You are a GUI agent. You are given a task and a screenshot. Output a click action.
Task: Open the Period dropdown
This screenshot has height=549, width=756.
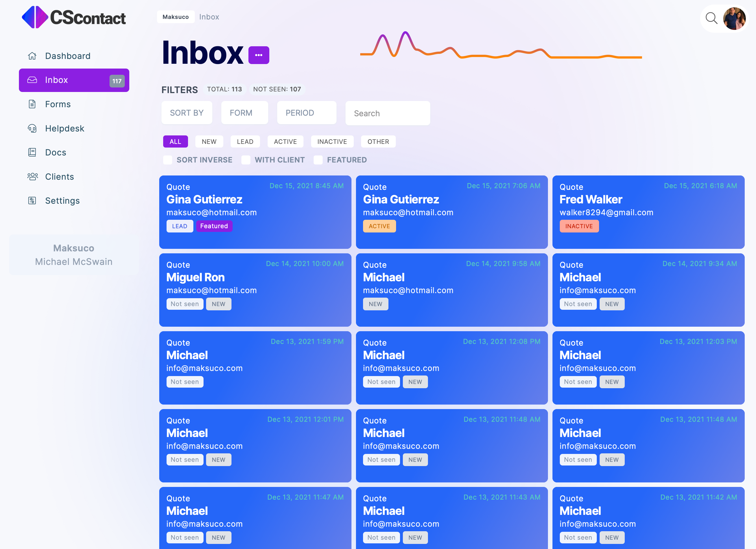pos(306,113)
